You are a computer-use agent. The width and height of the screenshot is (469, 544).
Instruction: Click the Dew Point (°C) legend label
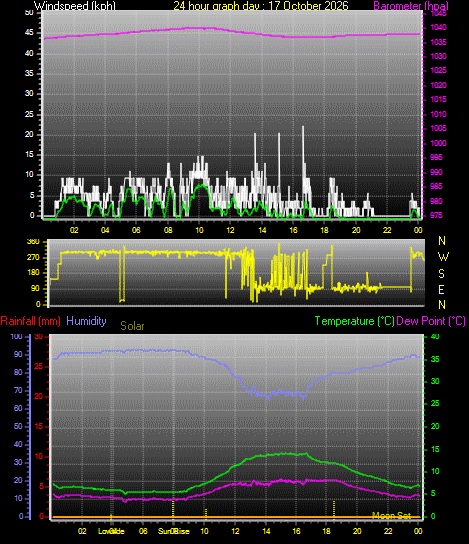tap(431, 321)
